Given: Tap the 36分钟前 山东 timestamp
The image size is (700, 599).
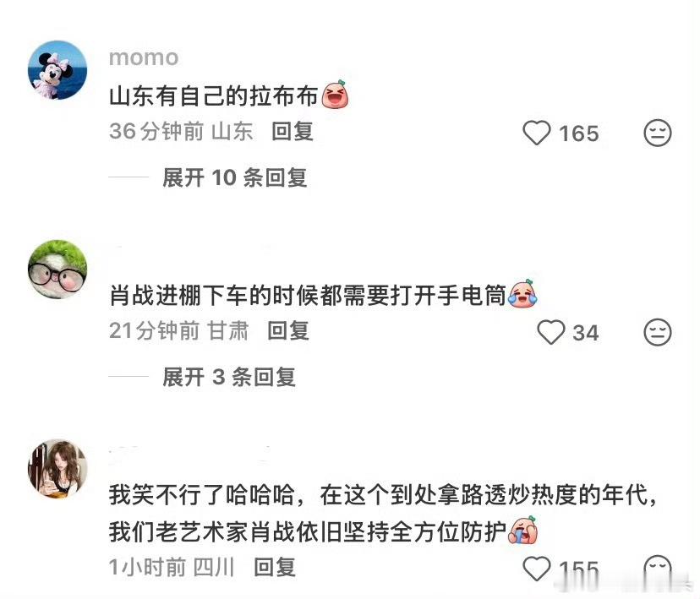Looking at the screenshot, I should pyautogui.click(x=181, y=131).
